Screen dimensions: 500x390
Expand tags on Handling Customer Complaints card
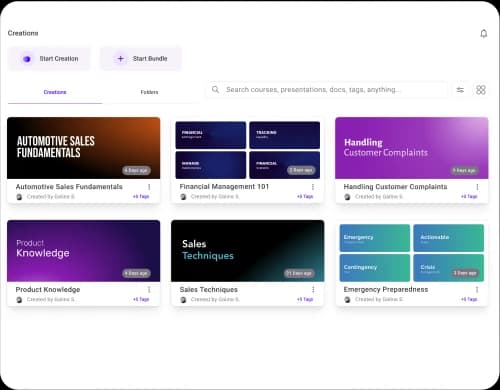click(x=469, y=197)
